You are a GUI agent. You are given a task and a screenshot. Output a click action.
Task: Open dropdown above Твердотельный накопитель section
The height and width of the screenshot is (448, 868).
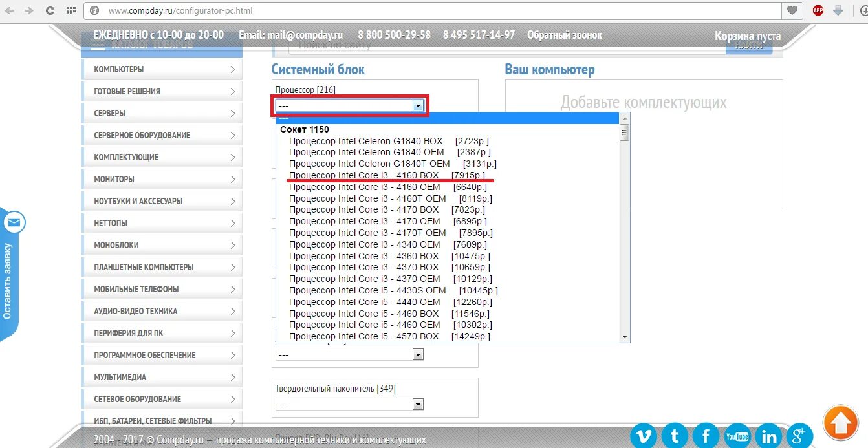[349, 354]
